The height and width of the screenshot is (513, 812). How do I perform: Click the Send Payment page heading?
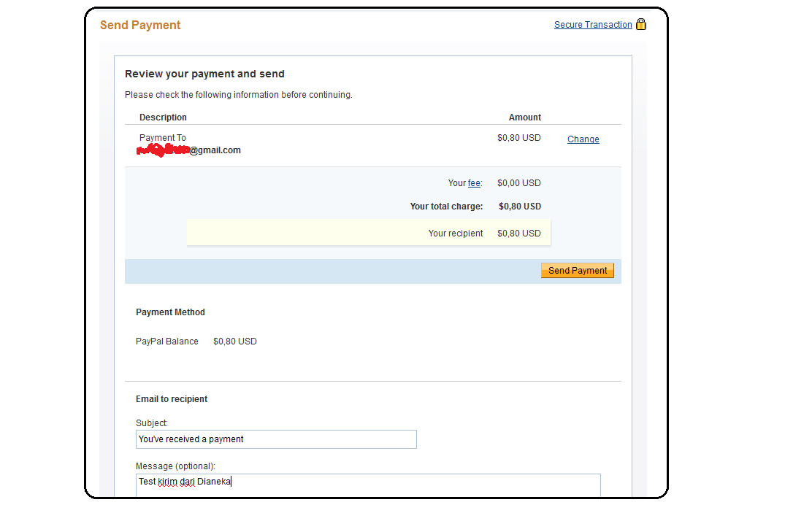click(x=140, y=26)
